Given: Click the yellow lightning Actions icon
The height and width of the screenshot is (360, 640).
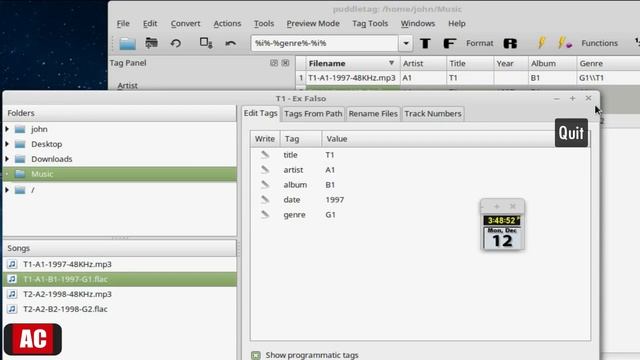Looking at the screenshot, I should click(541, 43).
